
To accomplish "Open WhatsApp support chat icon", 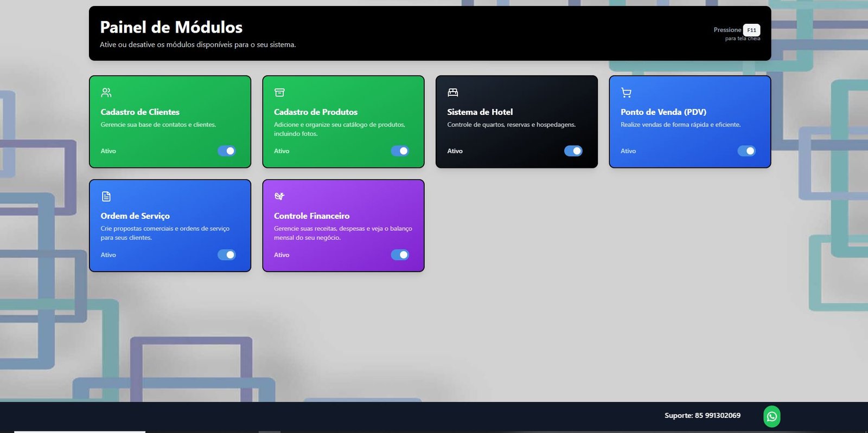I will pos(771,416).
